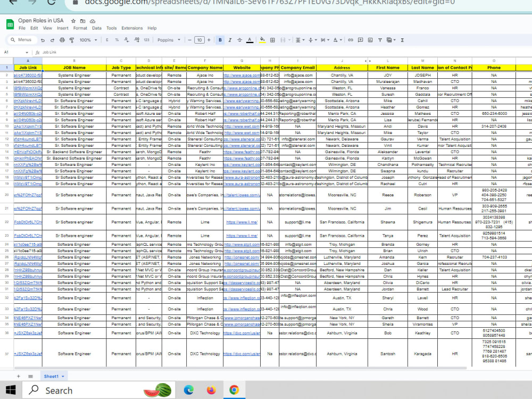This screenshot has height=399, width=532.
Task: Insert a link
Action: pos(351,40)
